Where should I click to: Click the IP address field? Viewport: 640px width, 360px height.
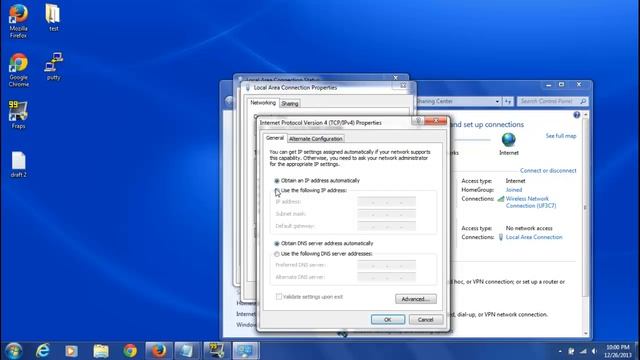[x=387, y=202]
